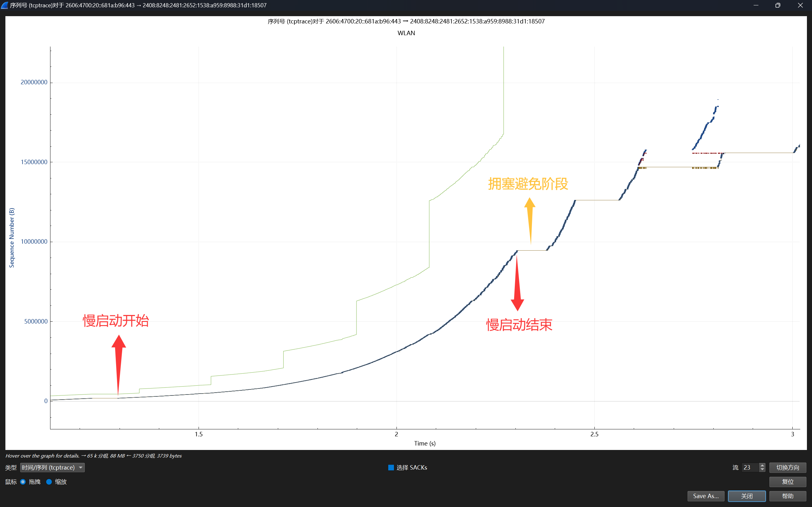
Task: Click the Time (s) axis area
Action: 424,443
